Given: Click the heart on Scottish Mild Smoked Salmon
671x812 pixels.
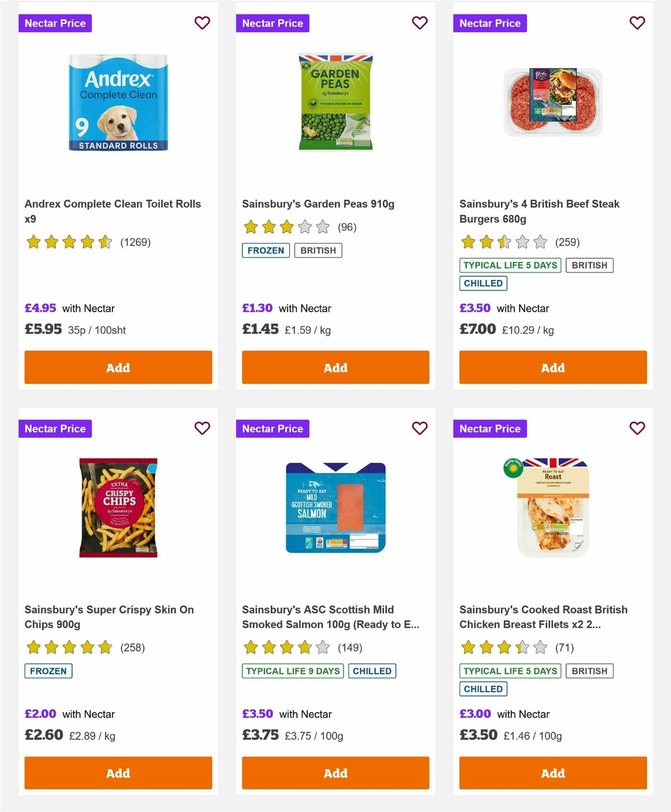Looking at the screenshot, I should (419, 428).
